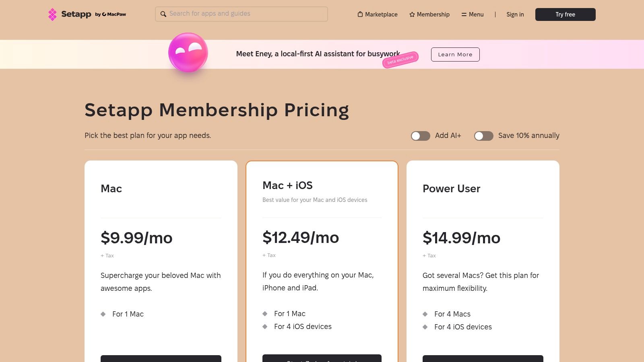The image size is (644, 362).
Task: Start 7-day free trial for Mac + iOS
Action: [322, 359]
